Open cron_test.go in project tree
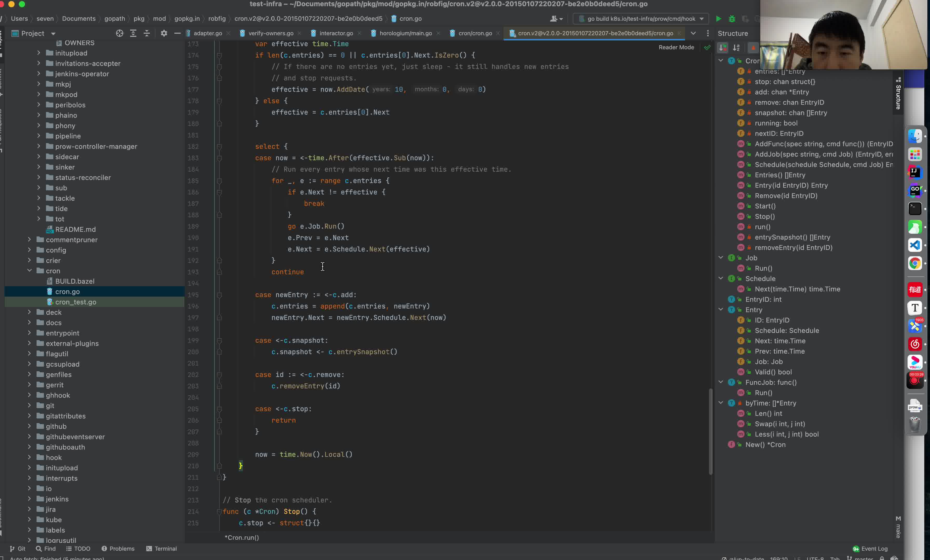Screen dimensions: 930x560 coord(76,302)
